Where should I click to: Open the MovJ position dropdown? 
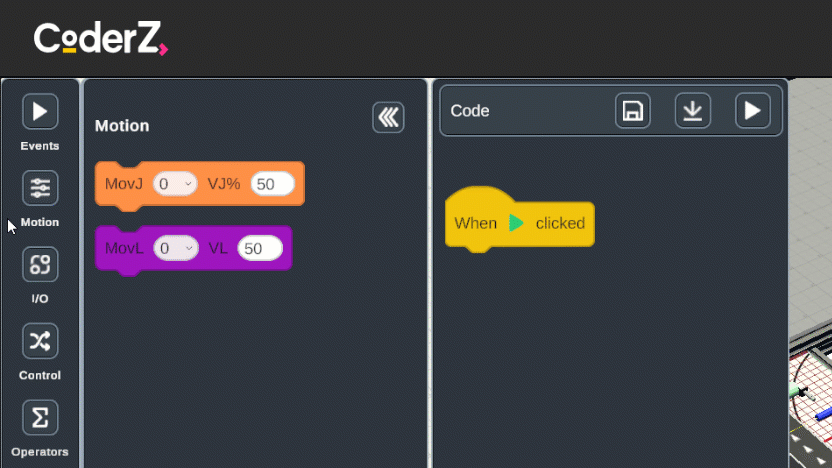coord(175,184)
